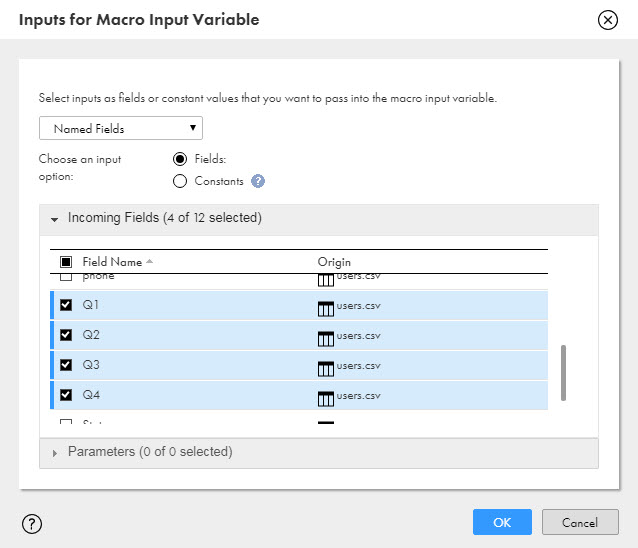The image size is (638, 548).
Task: Close the Inputs for Macro Input Variable dialog
Action: pos(607,20)
